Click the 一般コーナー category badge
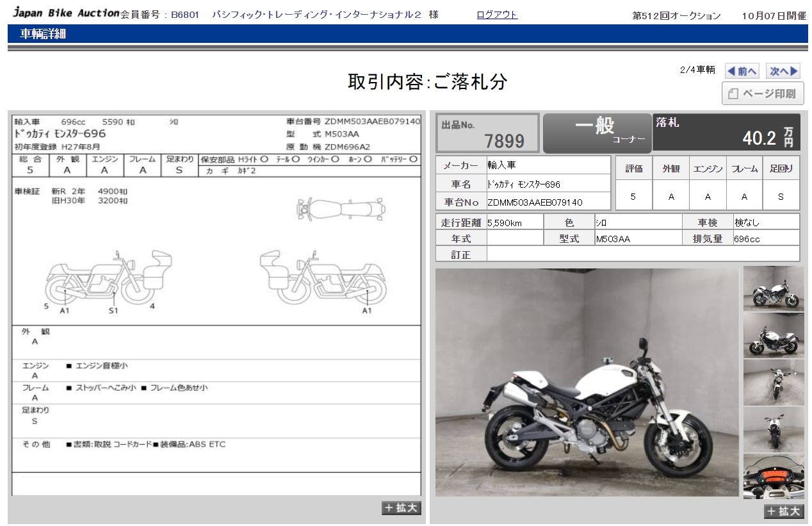The width and height of the screenshot is (812, 526). [x=597, y=133]
